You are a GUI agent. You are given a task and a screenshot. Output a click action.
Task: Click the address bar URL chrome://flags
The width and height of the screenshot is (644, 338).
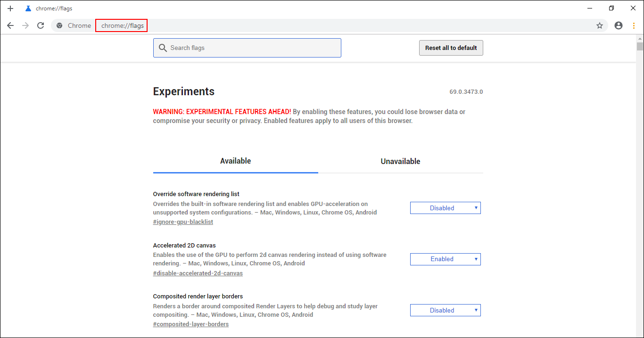coord(122,25)
